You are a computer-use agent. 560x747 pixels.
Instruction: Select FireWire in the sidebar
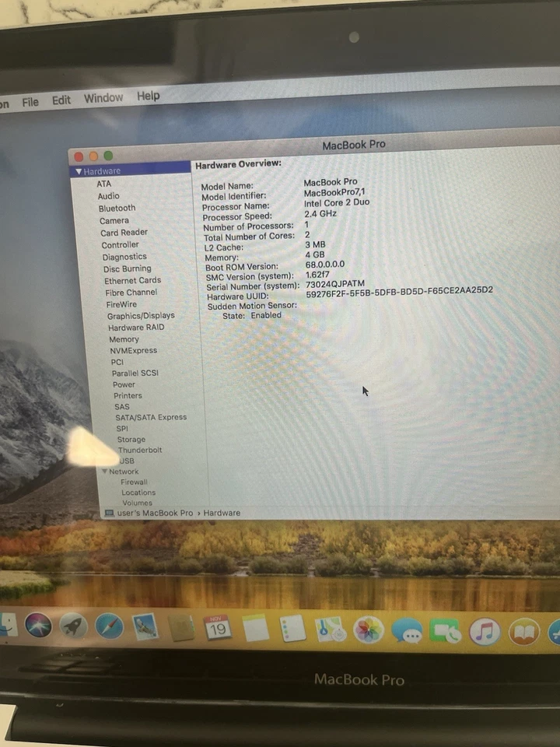coord(121,304)
